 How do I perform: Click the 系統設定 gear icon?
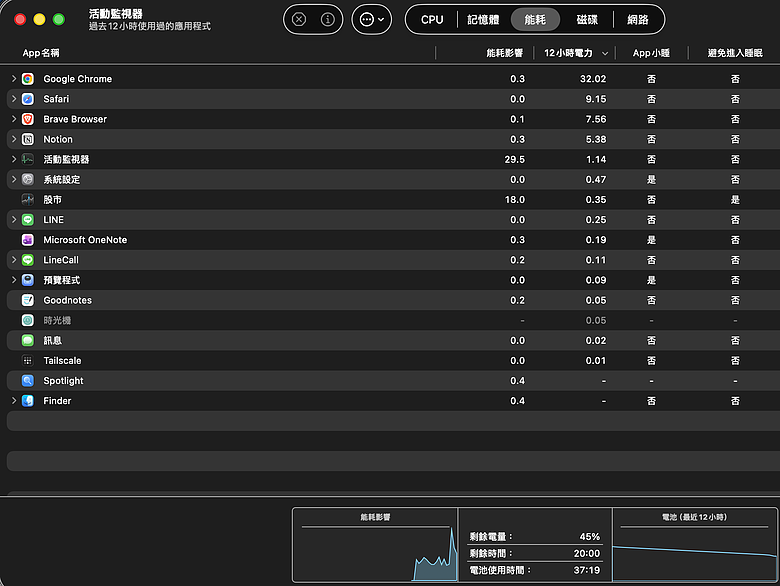pos(28,180)
